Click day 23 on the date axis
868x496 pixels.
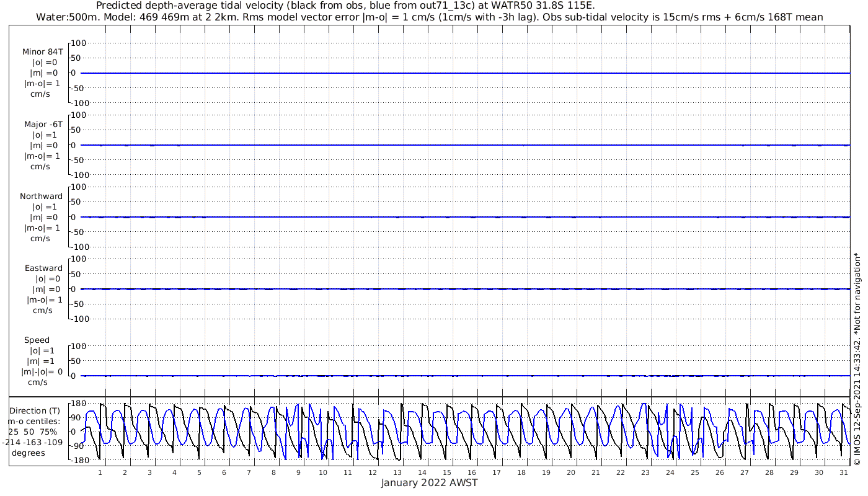[645, 472]
